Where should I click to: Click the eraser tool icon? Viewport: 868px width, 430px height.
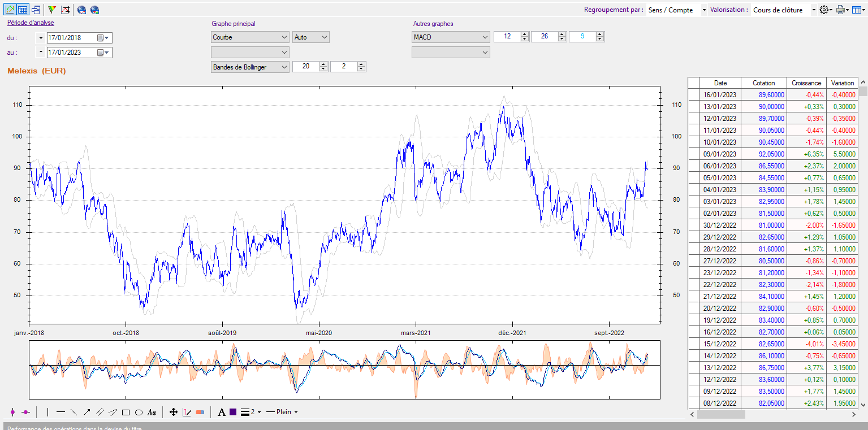click(200, 412)
